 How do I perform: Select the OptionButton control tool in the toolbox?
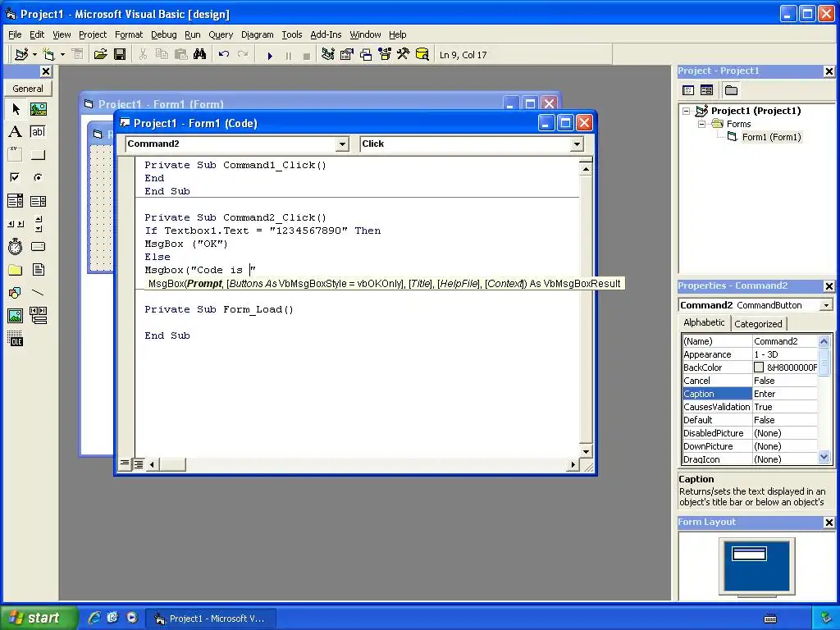[38, 177]
